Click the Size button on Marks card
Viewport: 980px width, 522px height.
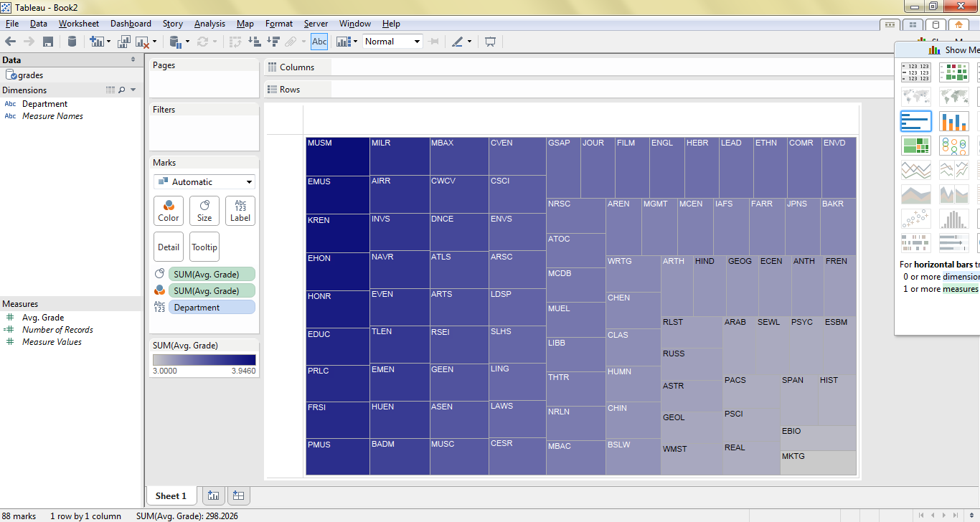click(204, 211)
